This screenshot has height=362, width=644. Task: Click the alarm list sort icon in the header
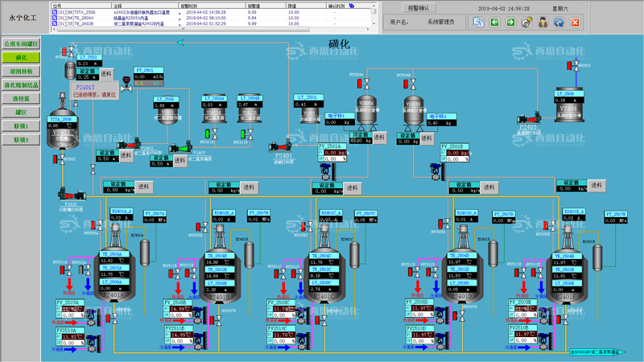coord(352,6)
